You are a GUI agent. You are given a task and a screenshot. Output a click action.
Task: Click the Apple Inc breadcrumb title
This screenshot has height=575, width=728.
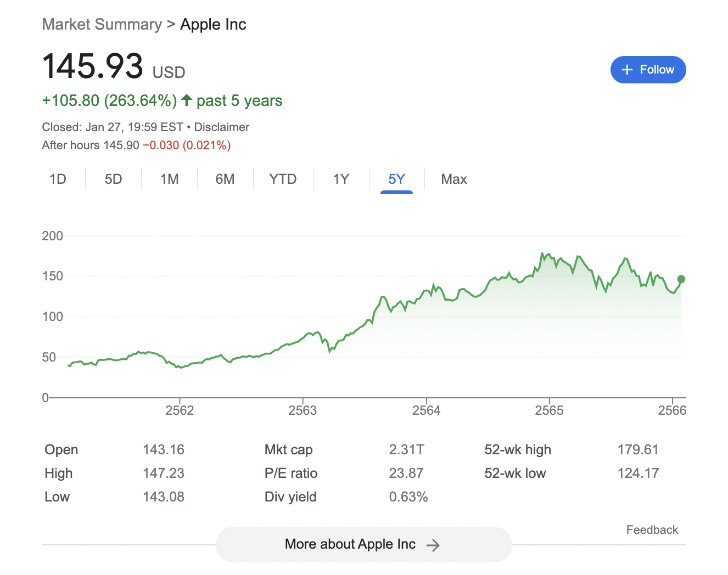(213, 24)
